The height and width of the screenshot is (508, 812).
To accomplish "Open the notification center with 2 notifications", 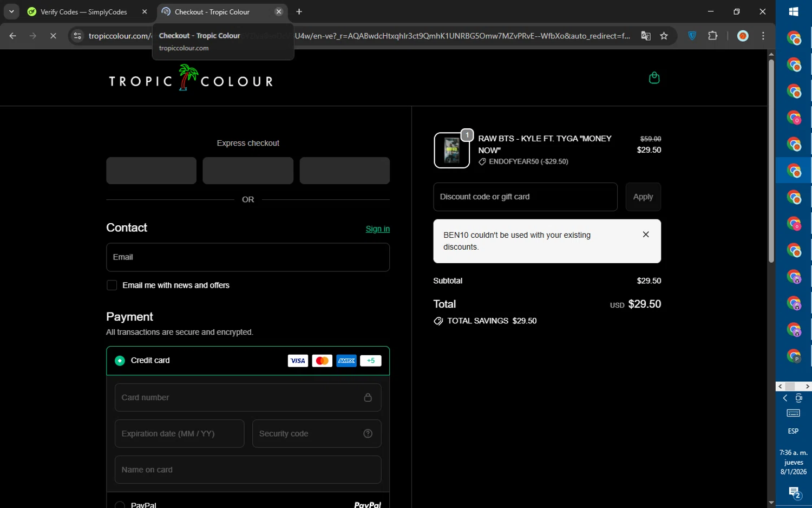I will click(x=794, y=493).
